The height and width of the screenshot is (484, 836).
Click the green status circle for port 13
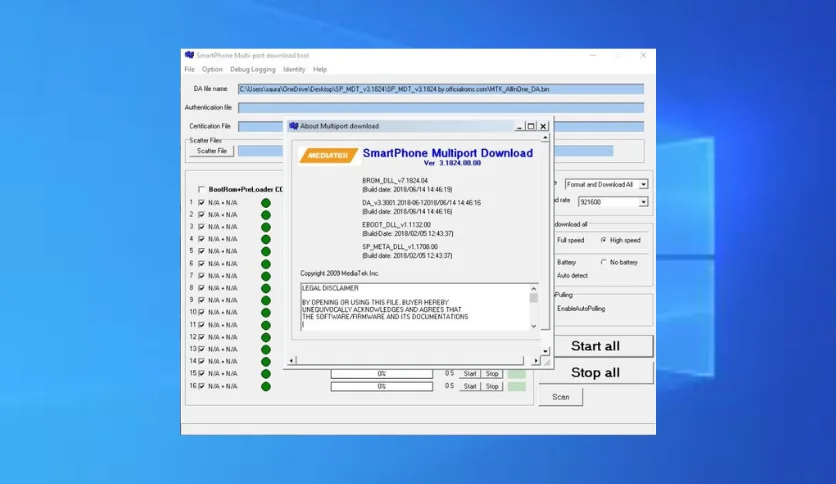pos(266,350)
